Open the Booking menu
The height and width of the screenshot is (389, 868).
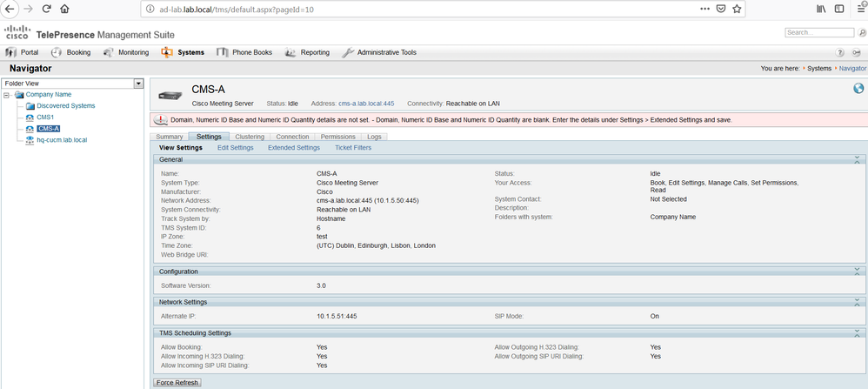[70, 52]
